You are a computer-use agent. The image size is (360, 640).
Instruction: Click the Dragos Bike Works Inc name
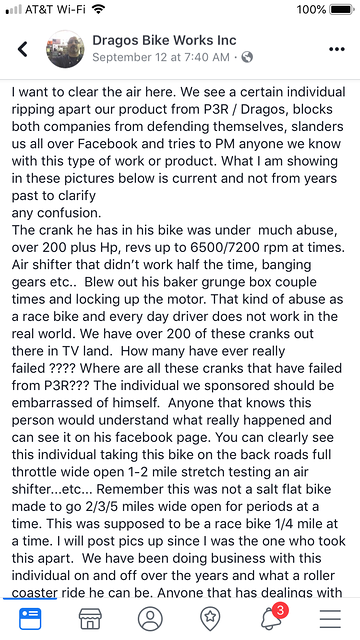164,40
